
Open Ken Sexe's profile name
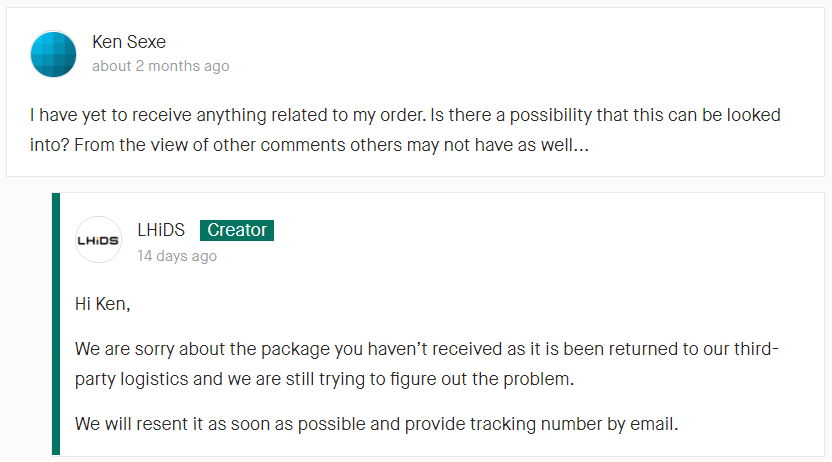129,42
